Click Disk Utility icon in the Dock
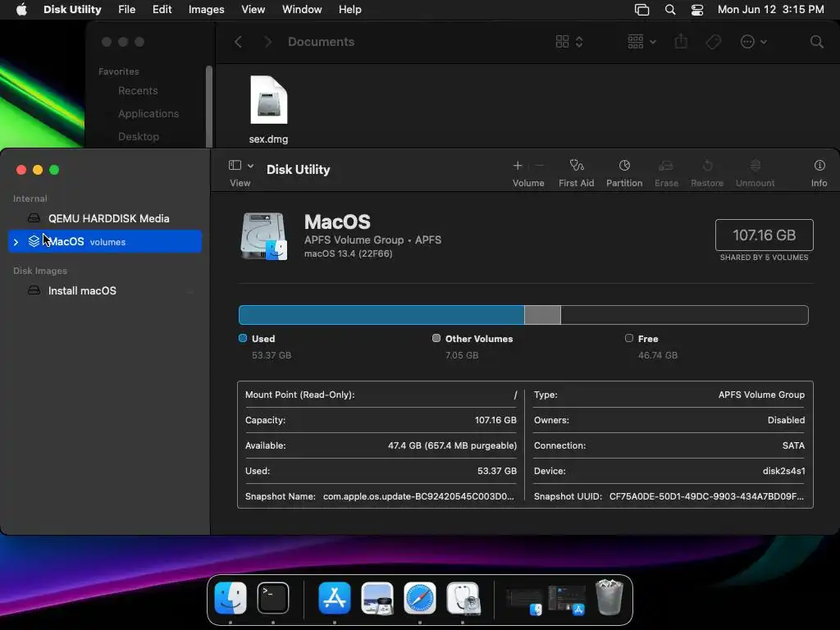The width and height of the screenshot is (840, 630). click(x=463, y=598)
